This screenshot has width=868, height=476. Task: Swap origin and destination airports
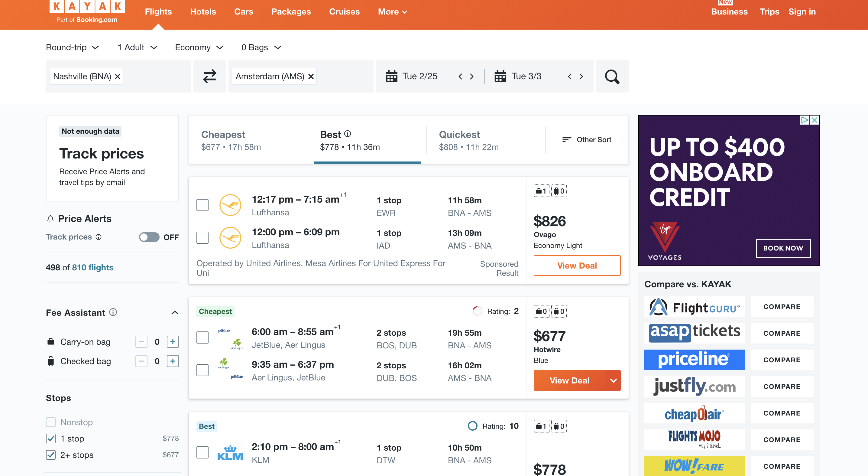209,77
